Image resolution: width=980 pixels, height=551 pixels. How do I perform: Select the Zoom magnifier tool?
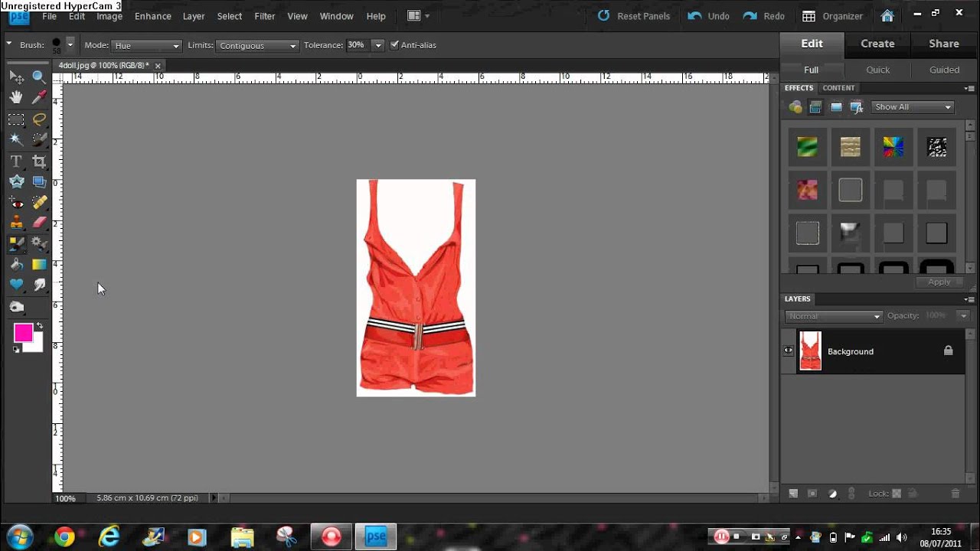[39, 77]
